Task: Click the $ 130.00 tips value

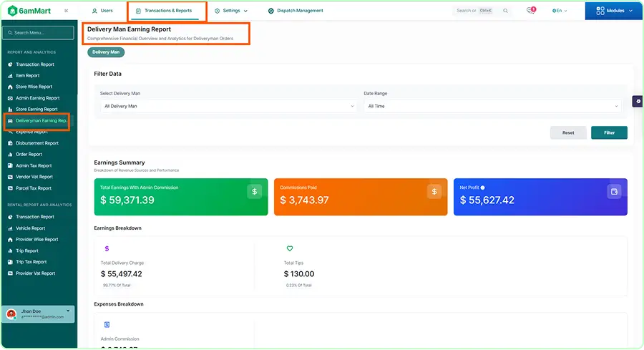Action: tap(299, 274)
